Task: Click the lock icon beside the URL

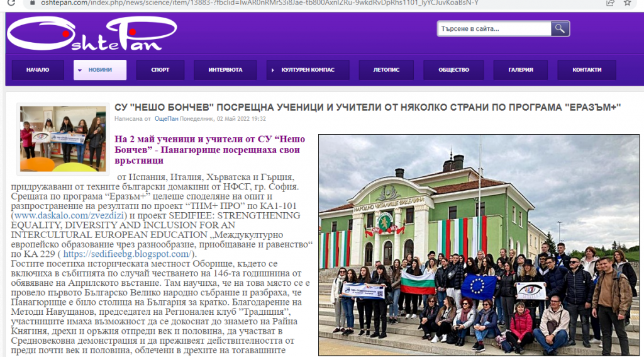Action: pos(33,3)
